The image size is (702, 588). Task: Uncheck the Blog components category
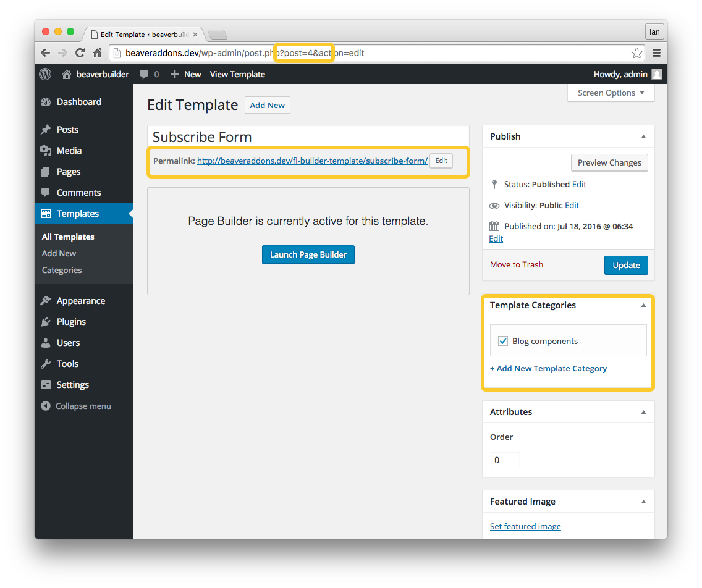pos(503,341)
